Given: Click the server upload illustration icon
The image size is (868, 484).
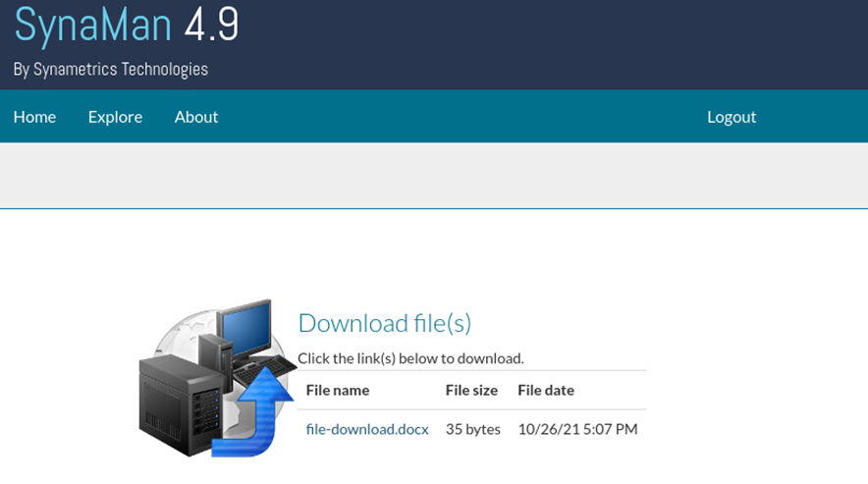Looking at the screenshot, I should [x=217, y=378].
